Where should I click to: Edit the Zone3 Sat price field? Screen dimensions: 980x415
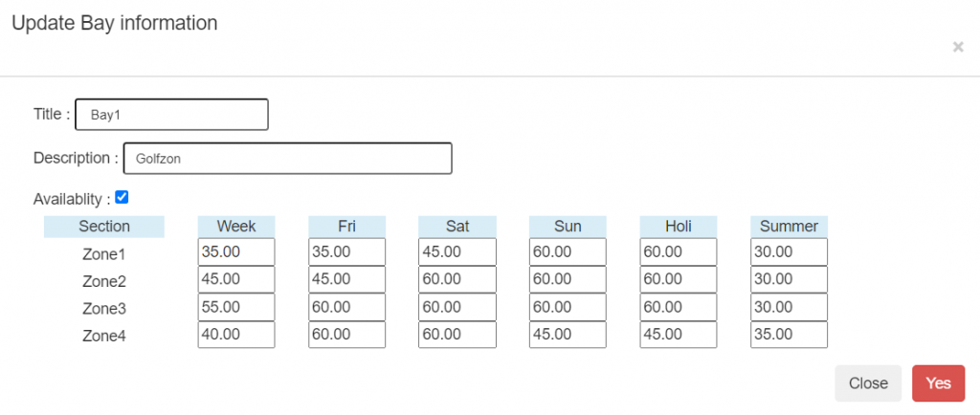point(457,308)
